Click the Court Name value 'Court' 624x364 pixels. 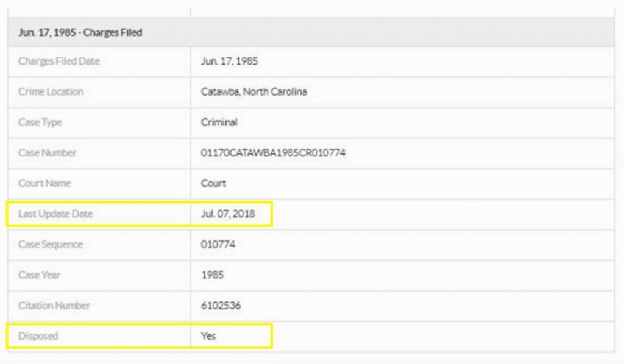(213, 184)
